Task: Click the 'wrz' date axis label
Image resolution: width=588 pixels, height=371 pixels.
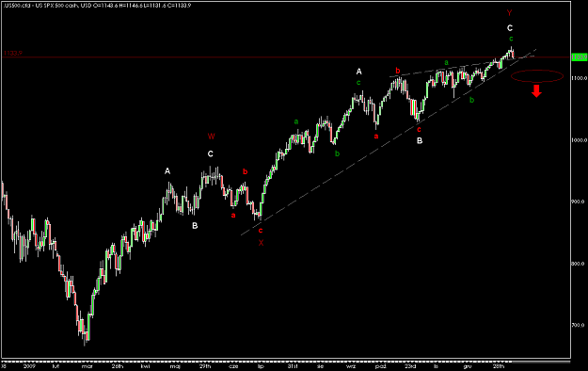Action: (351, 366)
